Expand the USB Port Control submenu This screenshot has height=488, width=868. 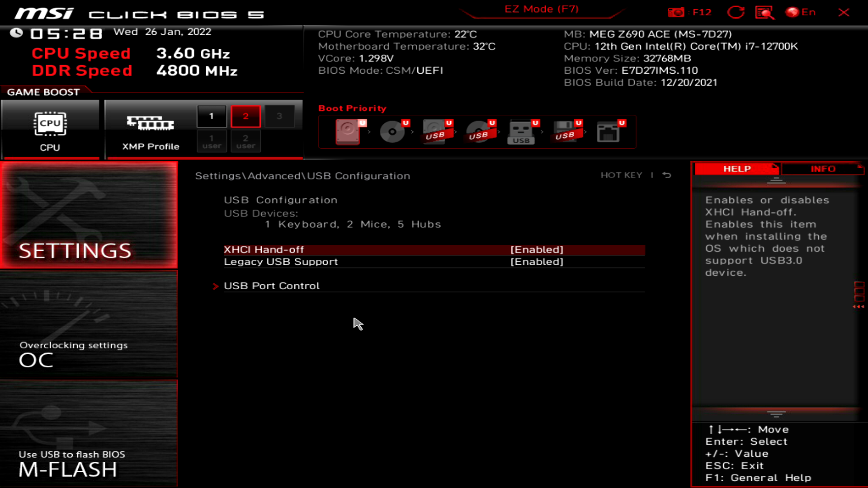pos(271,285)
